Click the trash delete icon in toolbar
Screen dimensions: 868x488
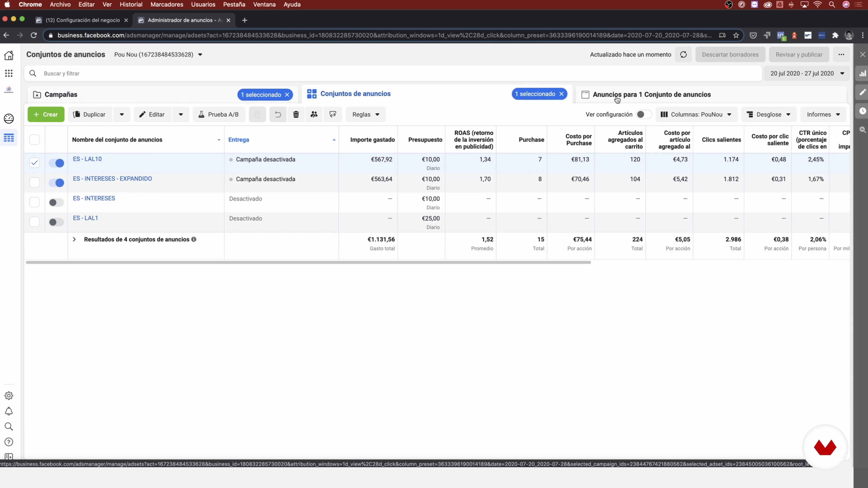296,115
